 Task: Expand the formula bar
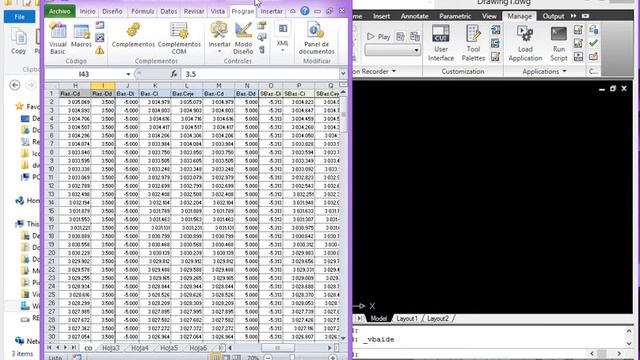343,74
